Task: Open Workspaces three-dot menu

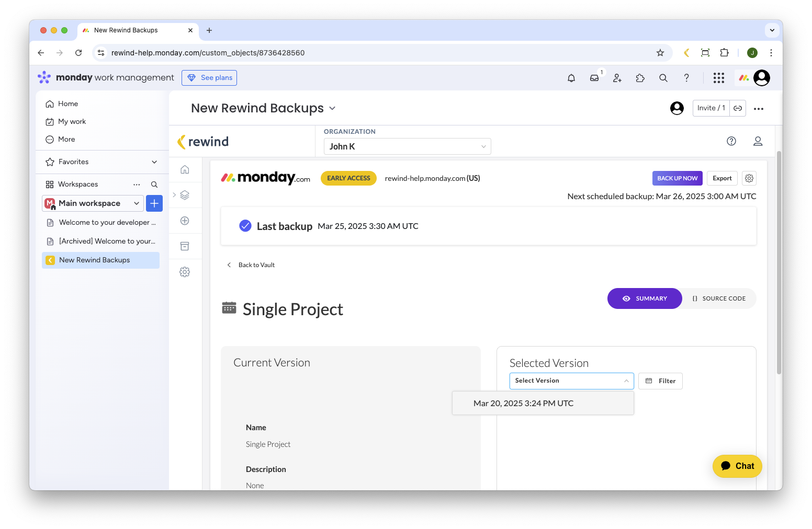Action: (137, 185)
